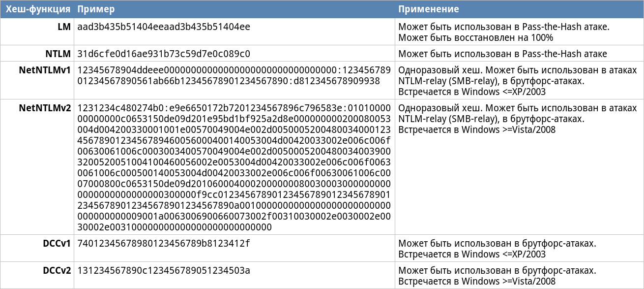Click the "Хеш-функция" column header

click(38, 9)
